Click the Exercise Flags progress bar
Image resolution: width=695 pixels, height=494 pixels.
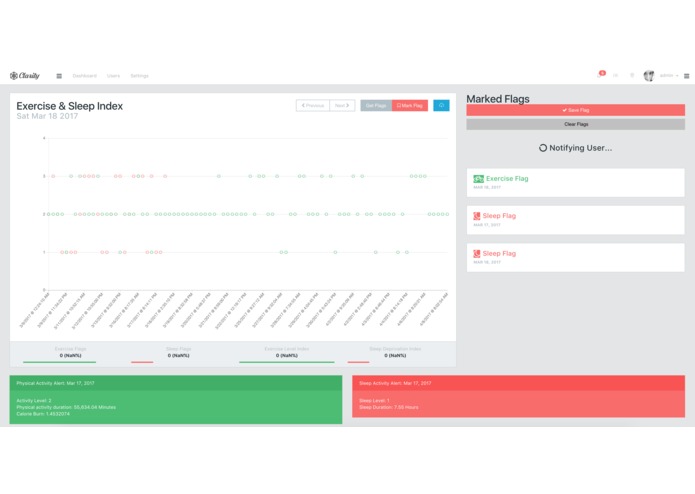coord(59,362)
